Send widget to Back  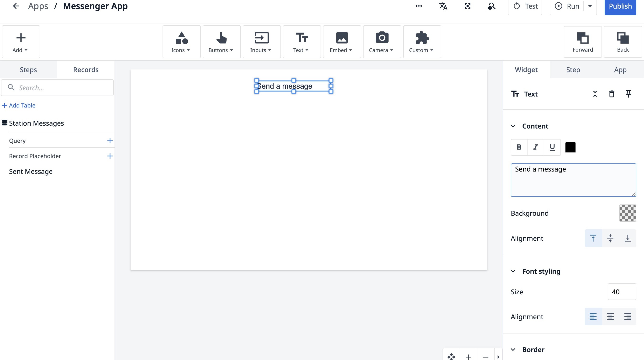click(x=623, y=42)
